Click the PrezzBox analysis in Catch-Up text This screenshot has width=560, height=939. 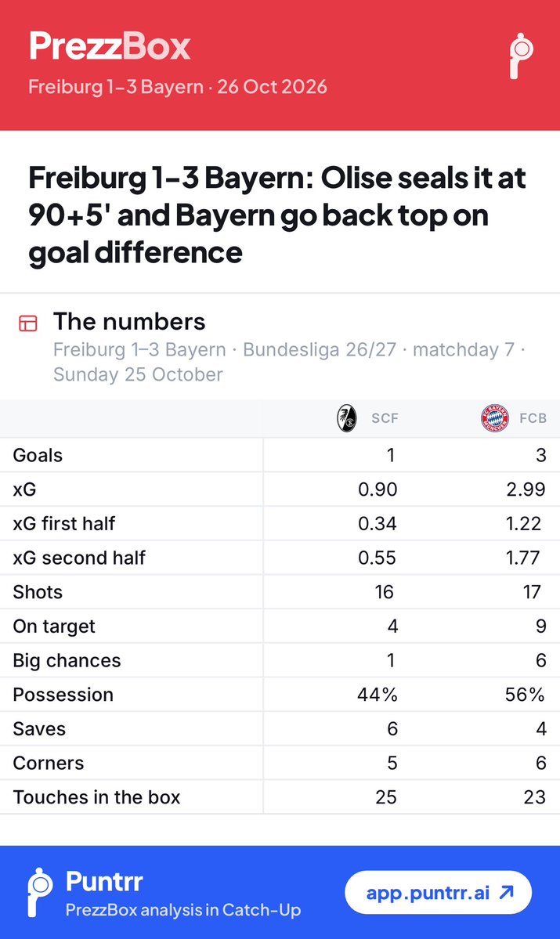click(183, 910)
